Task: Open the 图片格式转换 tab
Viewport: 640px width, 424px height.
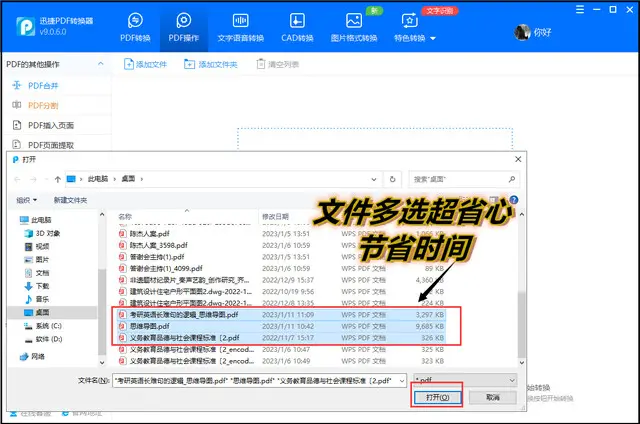Action: click(x=353, y=27)
